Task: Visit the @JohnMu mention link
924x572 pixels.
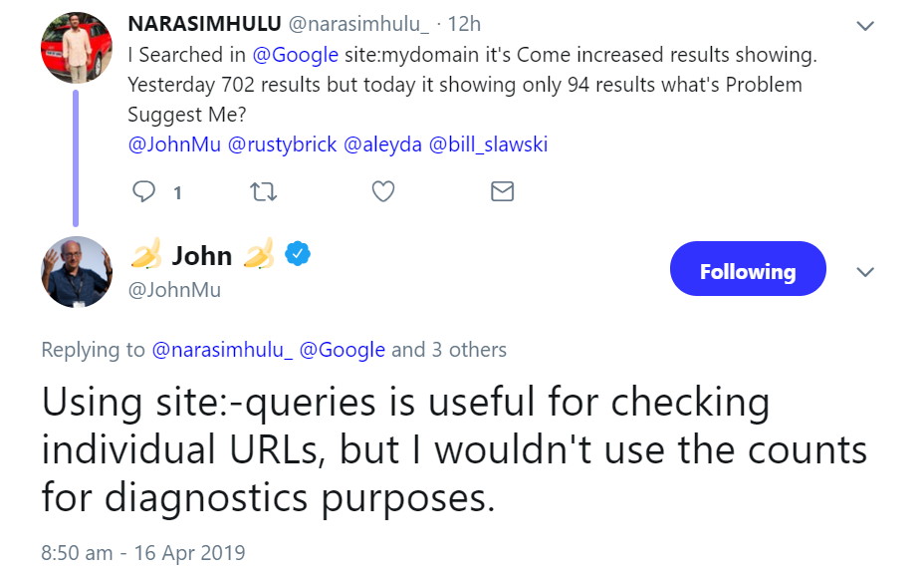Action: tap(173, 144)
